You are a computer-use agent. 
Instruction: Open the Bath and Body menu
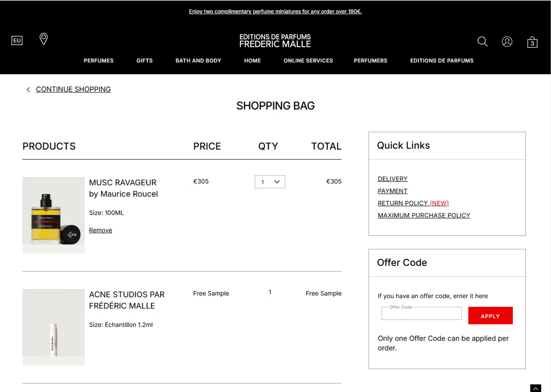[x=198, y=61]
